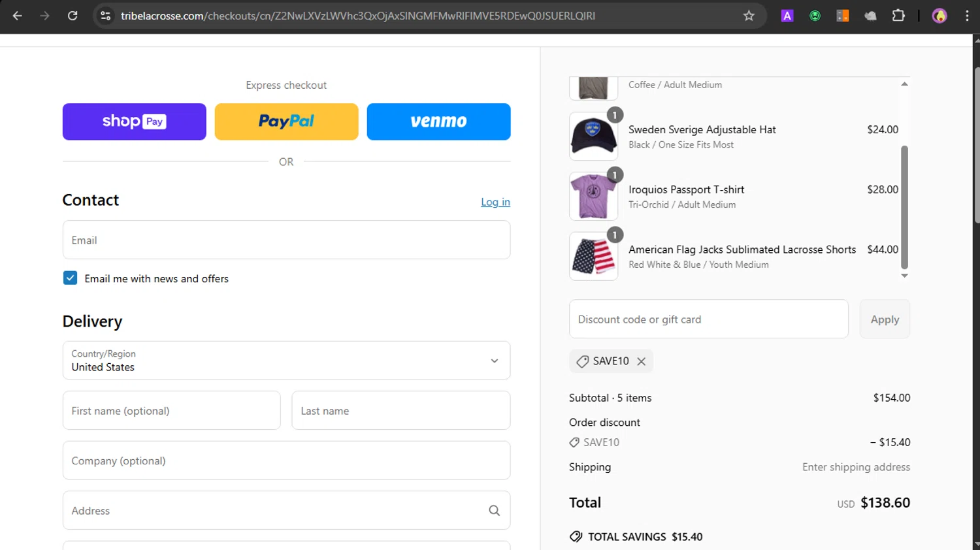Check out with Venmo
The image size is (980, 550).
[x=438, y=121]
